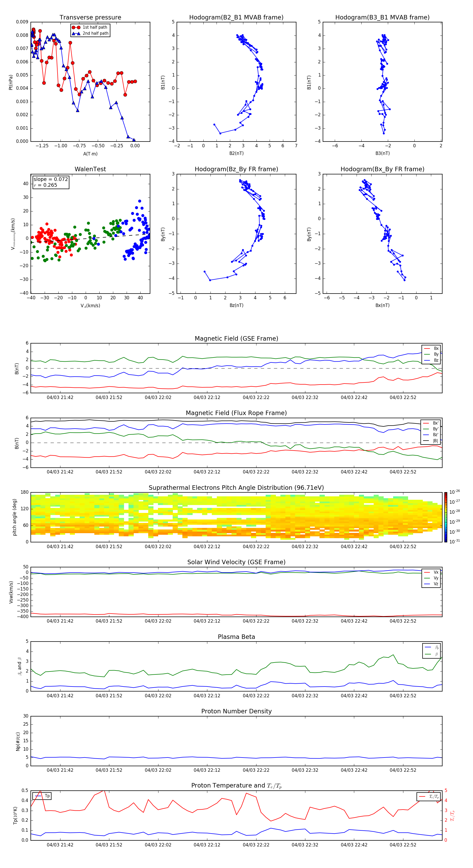Click the "r = 0.265" correlation annotation

pyautogui.click(x=45, y=185)
